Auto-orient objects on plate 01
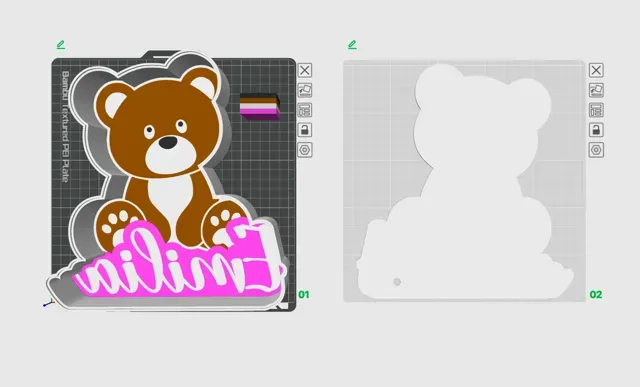 [x=305, y=90]
